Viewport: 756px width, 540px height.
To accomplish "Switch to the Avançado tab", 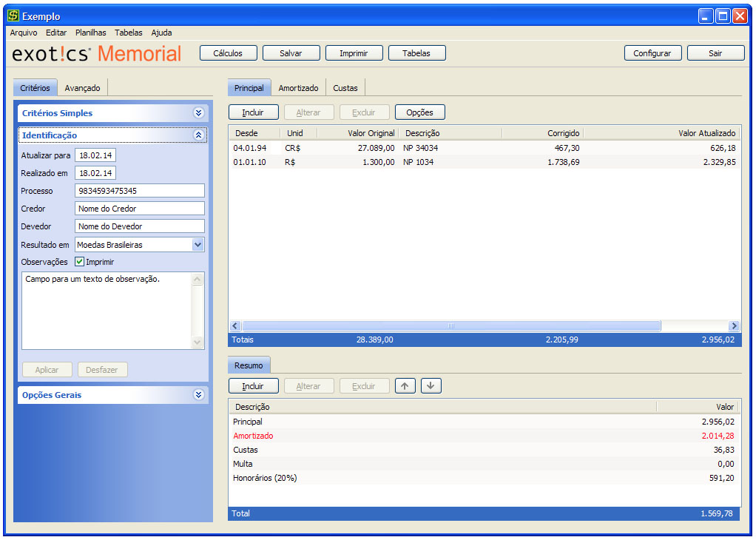I will [x=82, y=88].
